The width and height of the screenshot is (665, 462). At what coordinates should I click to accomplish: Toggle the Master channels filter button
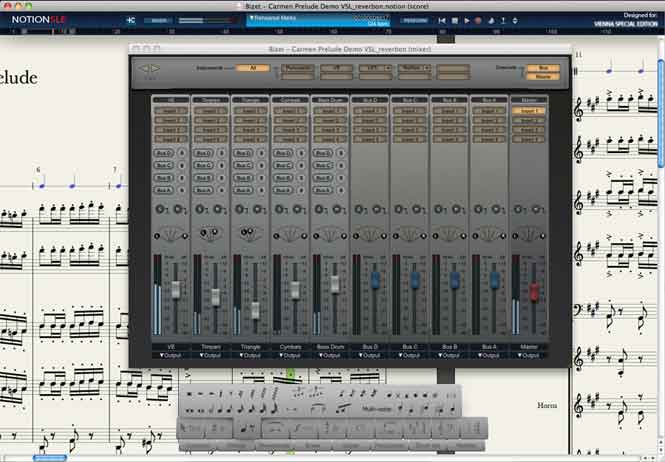[x=543, y=77]
